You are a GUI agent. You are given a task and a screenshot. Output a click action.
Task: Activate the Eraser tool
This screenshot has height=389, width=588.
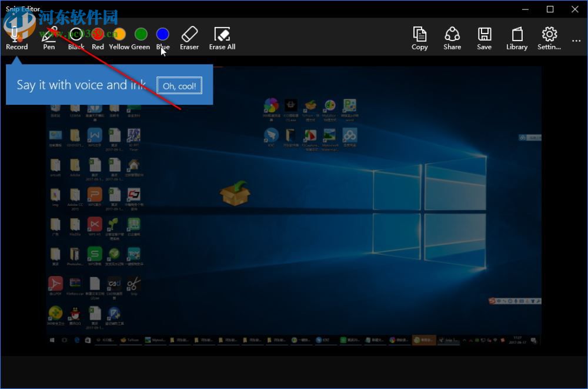point(189,38)
